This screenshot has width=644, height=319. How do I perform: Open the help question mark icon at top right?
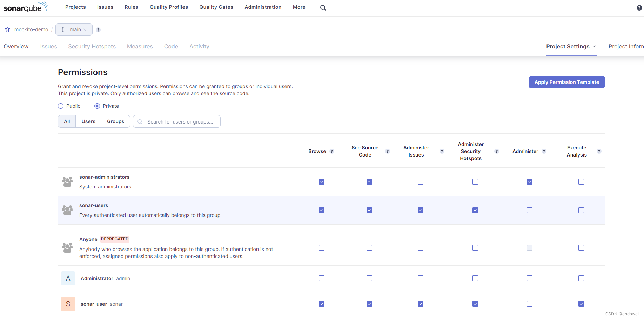639,8
